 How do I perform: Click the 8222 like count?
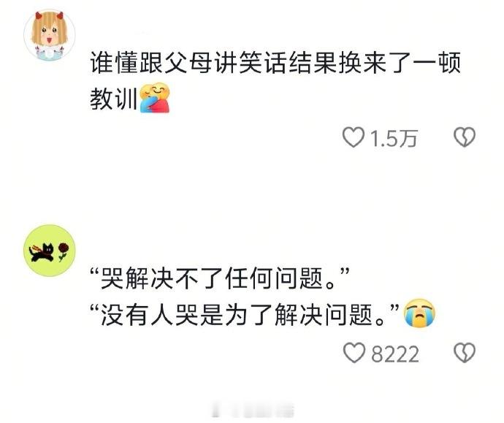pos(395,354)
